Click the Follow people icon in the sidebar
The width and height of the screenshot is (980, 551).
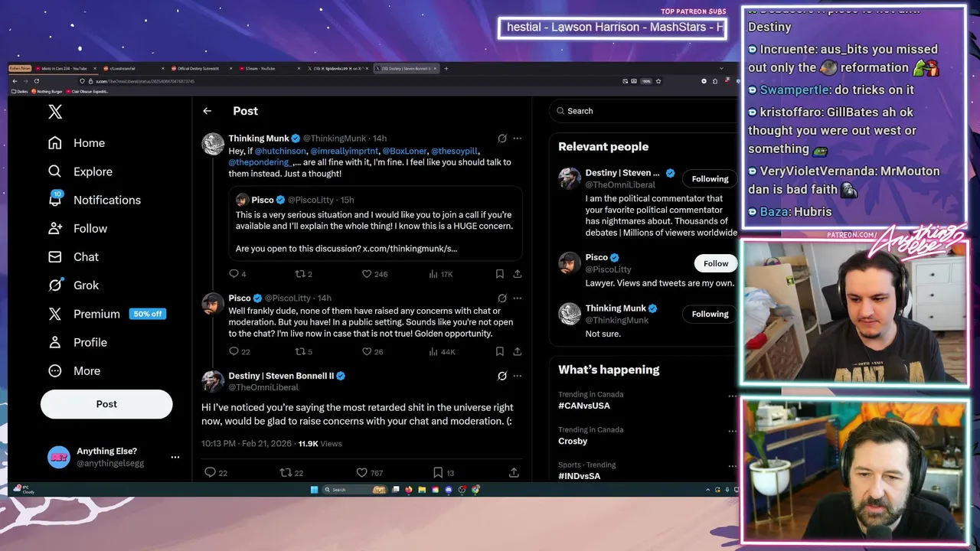click(55, 228)
